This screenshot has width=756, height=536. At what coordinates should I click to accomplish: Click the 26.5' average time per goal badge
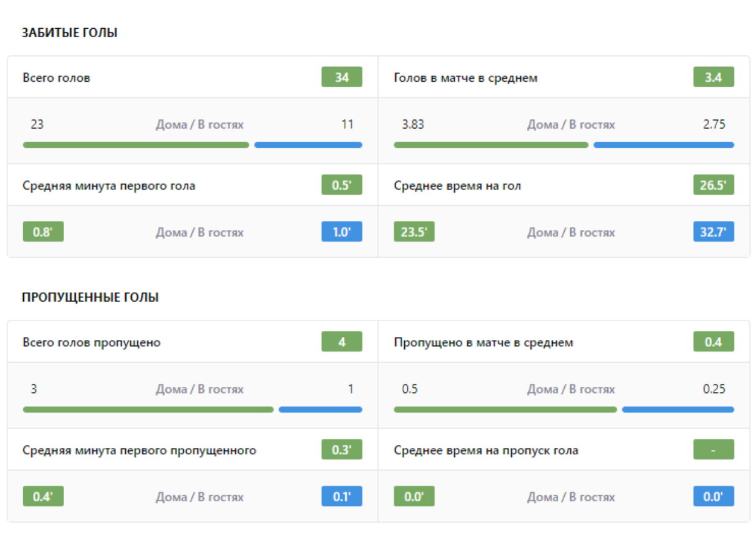[x=713, y=185]
